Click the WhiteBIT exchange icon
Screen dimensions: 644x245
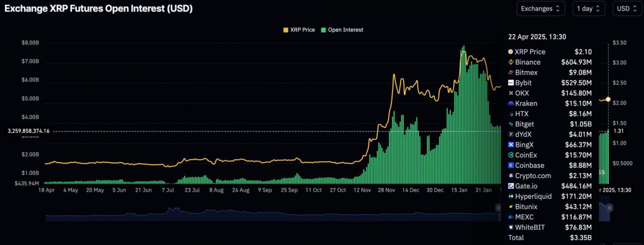510,227
